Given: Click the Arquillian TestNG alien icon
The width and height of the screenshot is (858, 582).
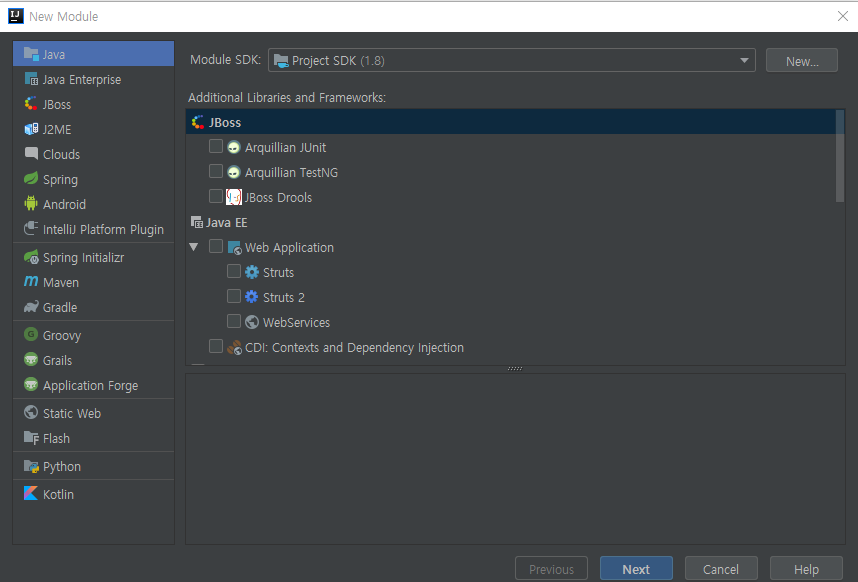Looking at the screenshot, I should 234,172.
